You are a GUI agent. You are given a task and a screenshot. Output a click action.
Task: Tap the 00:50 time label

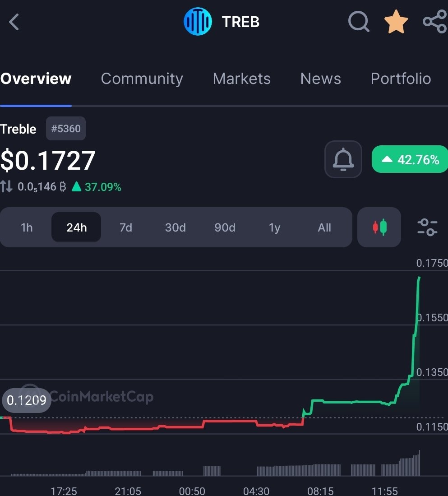click(x=192, y=491)
